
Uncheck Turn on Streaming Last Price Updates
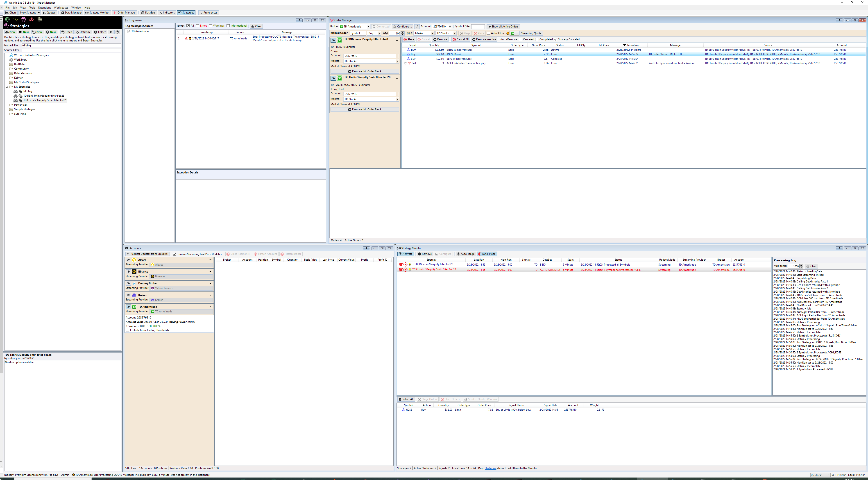click(175, 254)
